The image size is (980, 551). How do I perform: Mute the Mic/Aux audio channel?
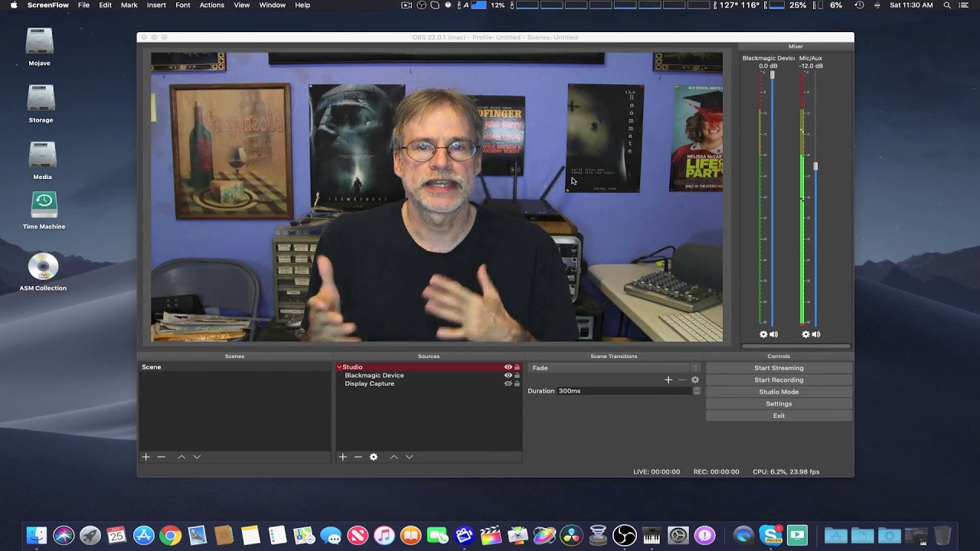pyautogui.click(x=815, y=334)
